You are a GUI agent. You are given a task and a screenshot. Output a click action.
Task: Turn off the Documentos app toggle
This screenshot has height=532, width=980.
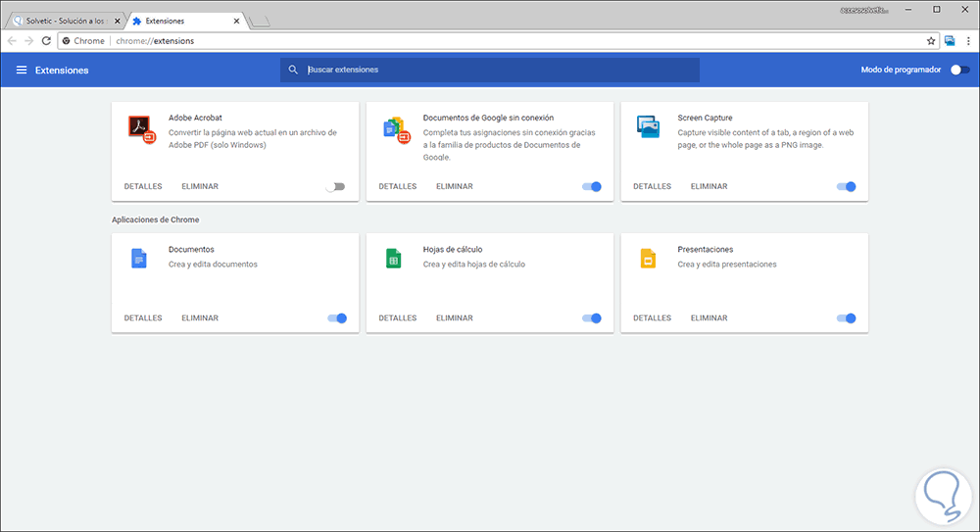pos(337,317)
